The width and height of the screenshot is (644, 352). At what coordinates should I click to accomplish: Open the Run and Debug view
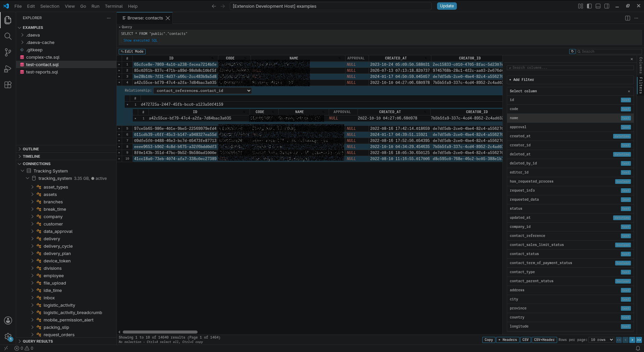pos(8,68)
